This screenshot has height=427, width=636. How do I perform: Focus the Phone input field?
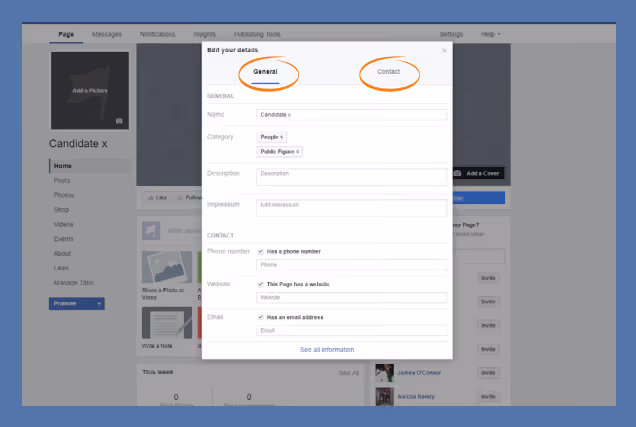coord(351,265)
